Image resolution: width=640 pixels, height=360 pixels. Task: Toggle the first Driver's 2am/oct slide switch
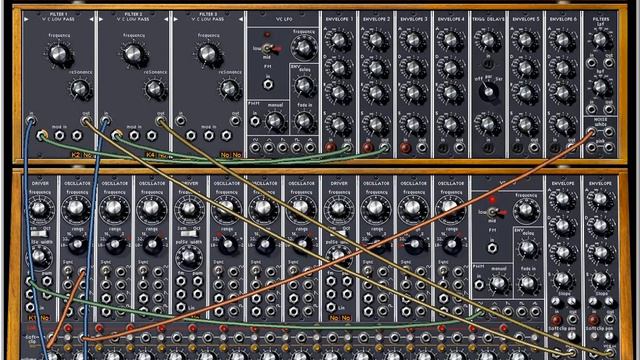click(x=39, y=234)
